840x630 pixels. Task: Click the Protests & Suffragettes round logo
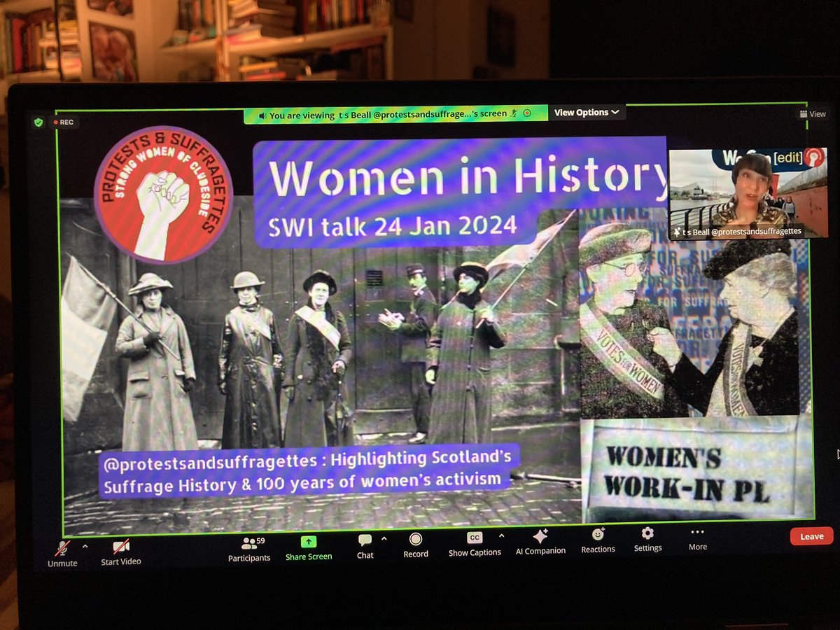(163, 195)
